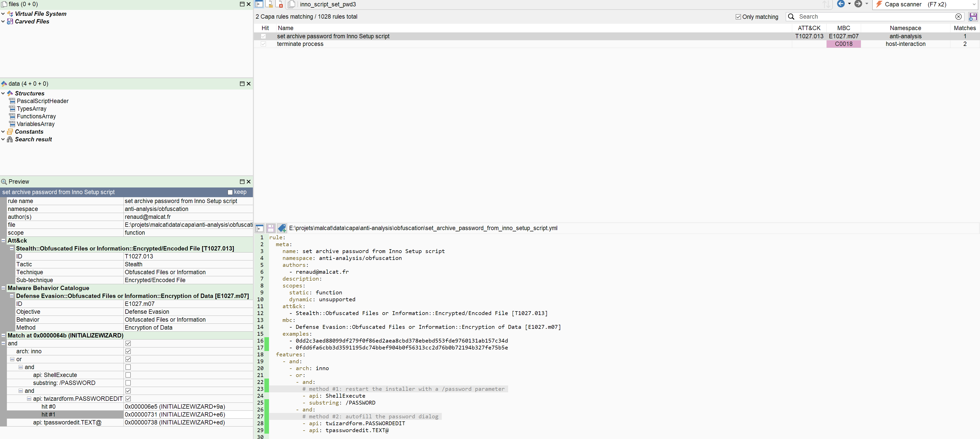
Task: Sort rules by Namespace column header
Action: [x=905, y=28]
